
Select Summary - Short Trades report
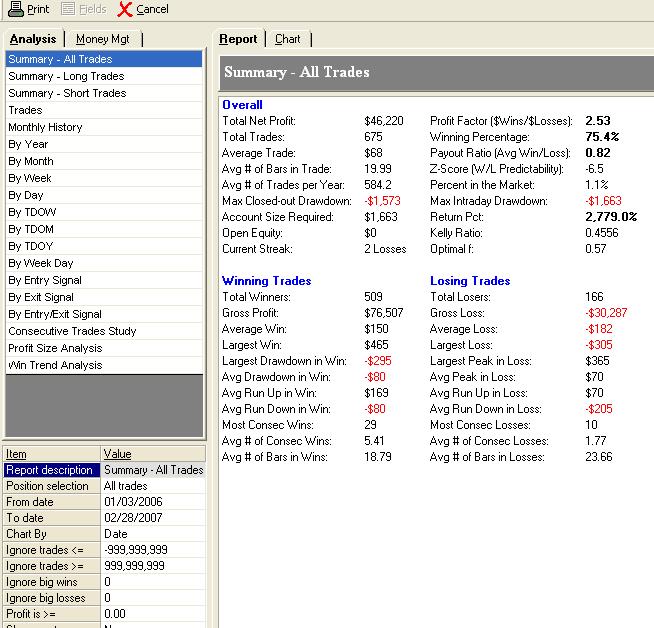[67, 93]
